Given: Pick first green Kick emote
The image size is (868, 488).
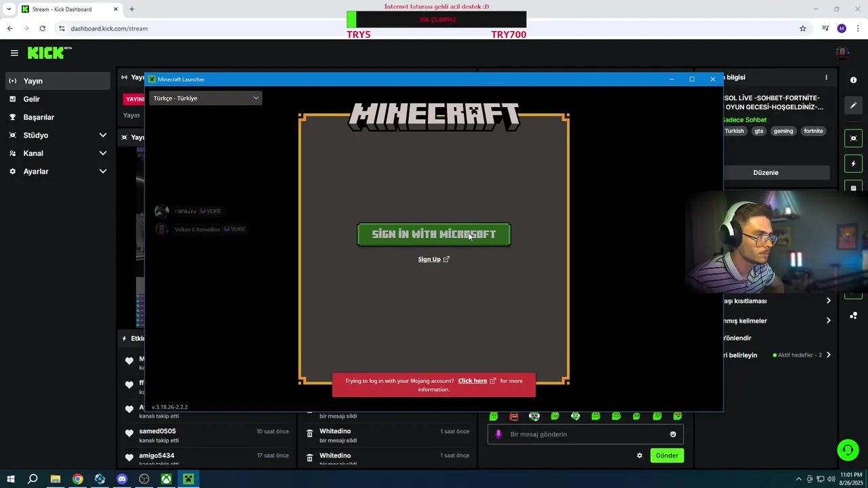Looking at the screenshot, I should point(494,416).
